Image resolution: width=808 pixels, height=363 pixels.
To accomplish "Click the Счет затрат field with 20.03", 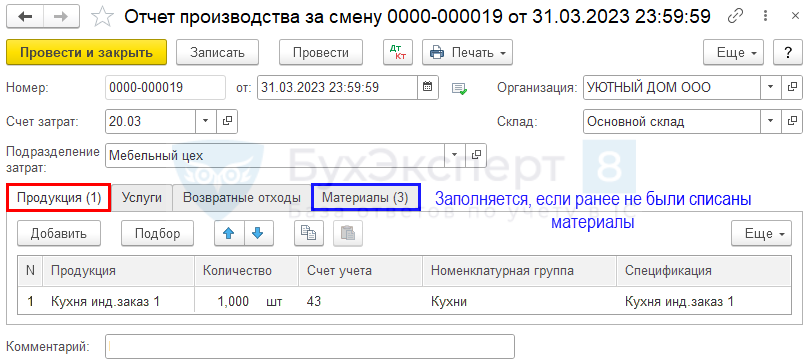I will click(x=150, y=122).
